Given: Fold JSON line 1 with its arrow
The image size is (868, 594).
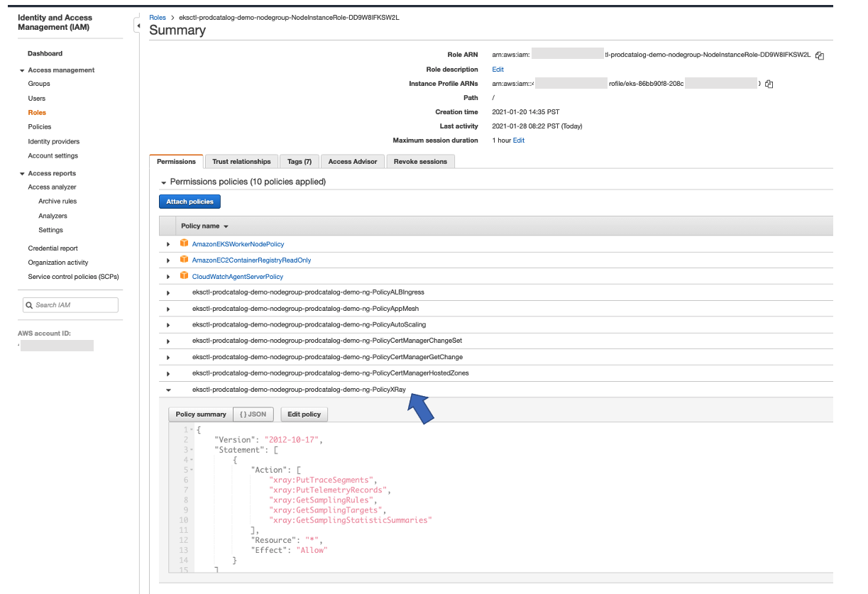Looking at the screenshot, I should click(192, 430).
